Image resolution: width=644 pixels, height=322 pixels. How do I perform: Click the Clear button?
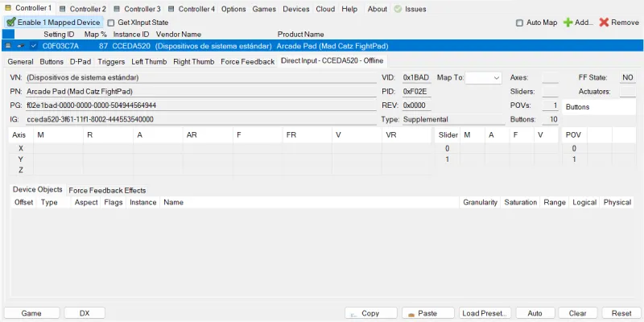pyautogui.click(x=577, y=313)
